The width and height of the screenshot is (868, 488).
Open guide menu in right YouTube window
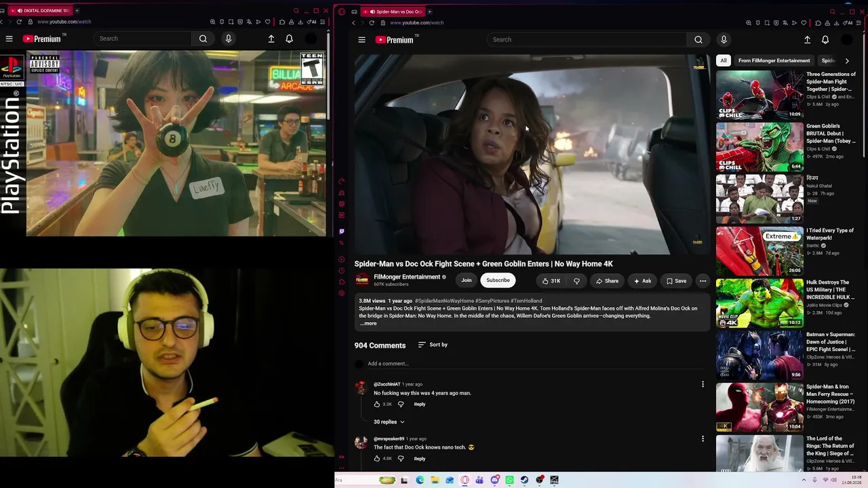[361, 39]
